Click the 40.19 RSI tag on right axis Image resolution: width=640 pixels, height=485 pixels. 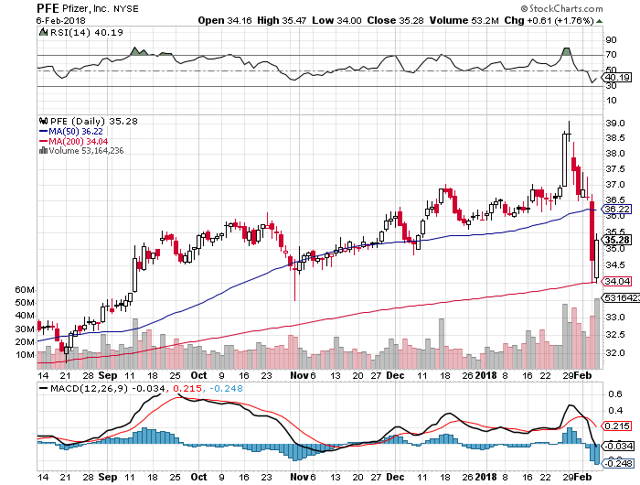click(618, 78)
